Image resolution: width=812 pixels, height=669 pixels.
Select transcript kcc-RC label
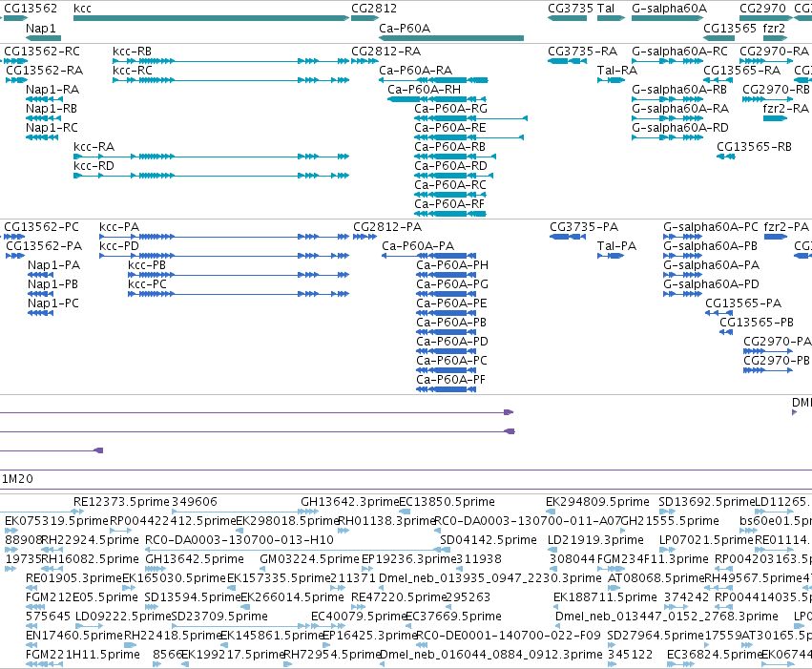point(133,71)
